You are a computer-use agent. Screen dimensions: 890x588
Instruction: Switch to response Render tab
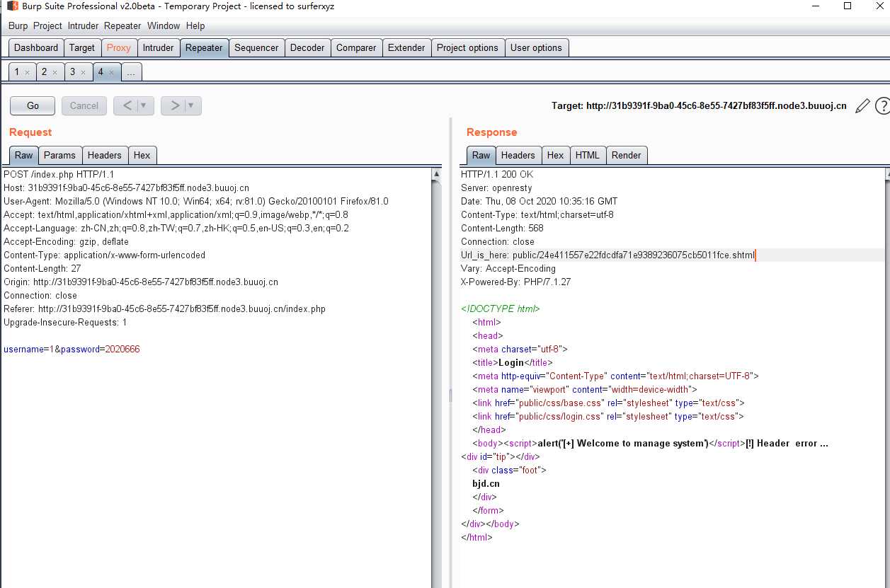point(627,155)
